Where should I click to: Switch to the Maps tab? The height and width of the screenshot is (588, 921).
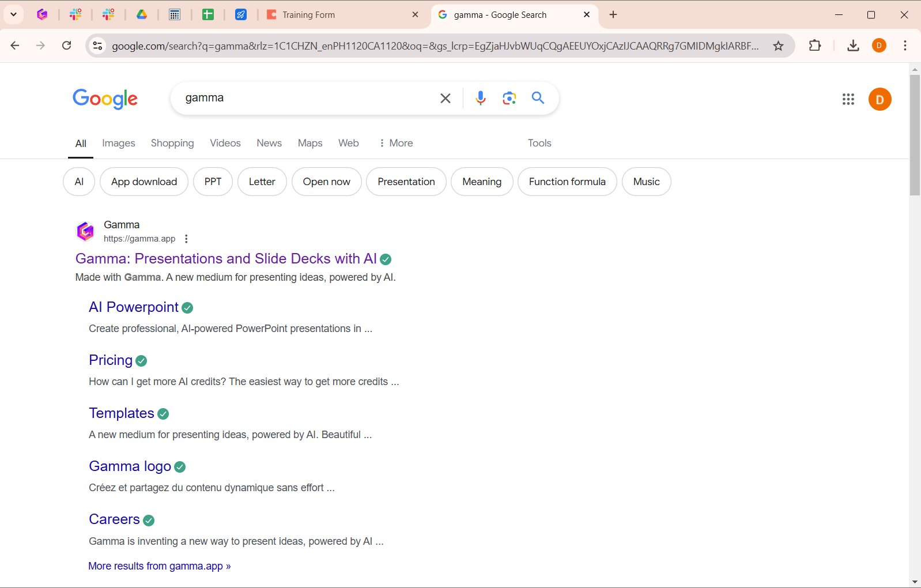[310, 143]
